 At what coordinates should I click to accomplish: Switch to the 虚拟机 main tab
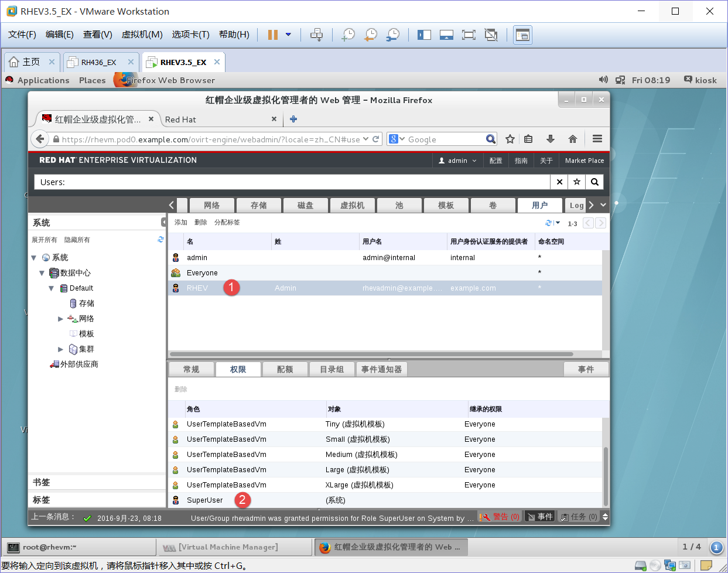pyautogui.click(x=353, y=205)
